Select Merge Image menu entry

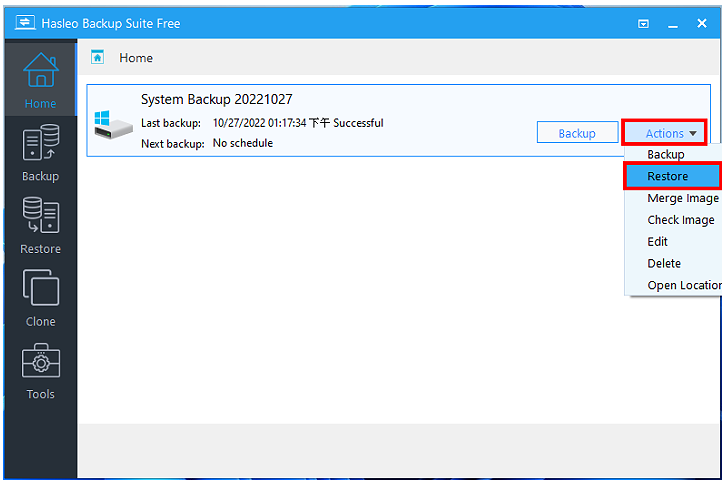click(x=672, y=198)
